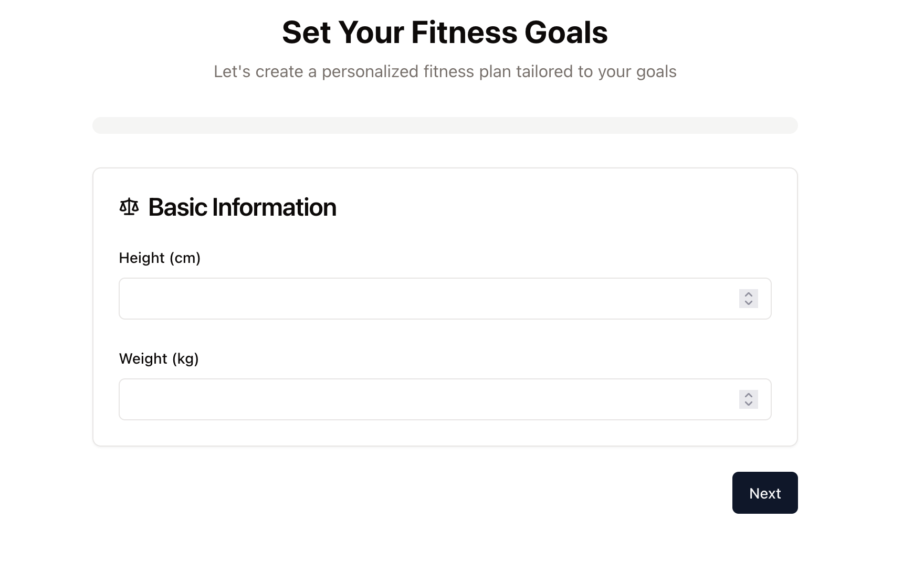The height and width of the screenshot is (572, 924).
Task: Click the word Your in the page title
Action: coord(371,32)
